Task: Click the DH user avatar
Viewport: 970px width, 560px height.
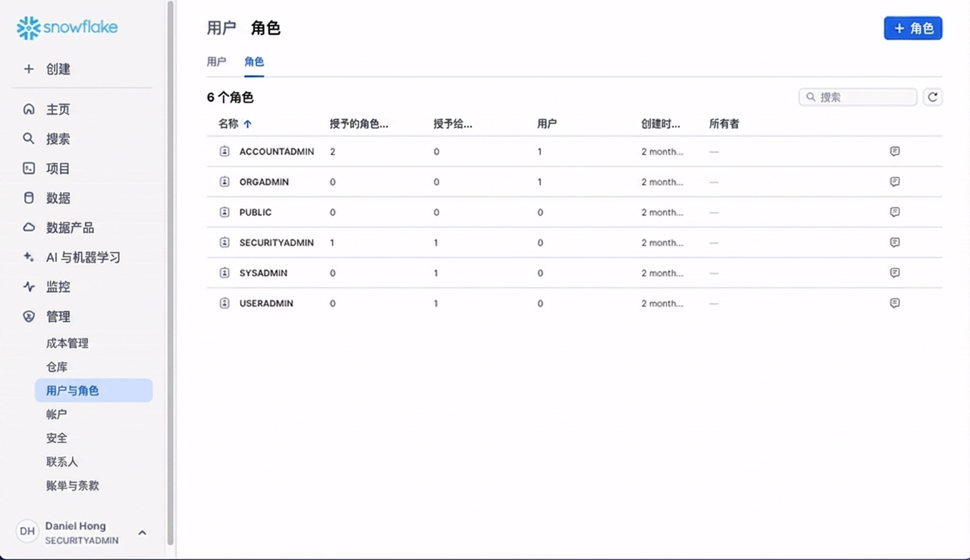Action: 27,531
